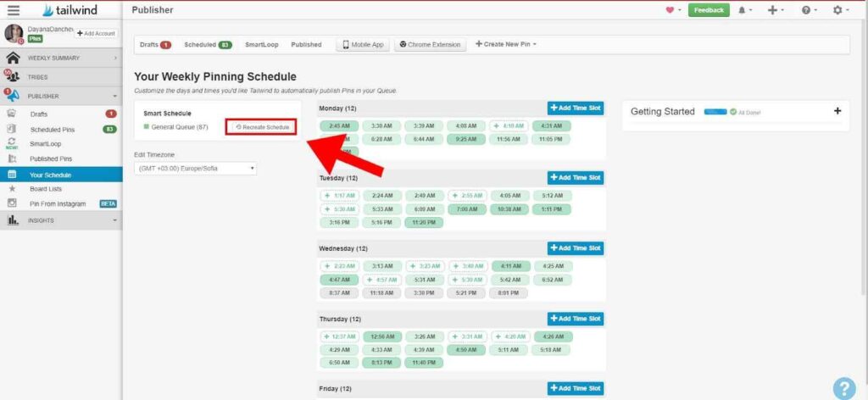
Task: Click the BETA badge beside Pin From Instagram
Action: tap(108, 203)
